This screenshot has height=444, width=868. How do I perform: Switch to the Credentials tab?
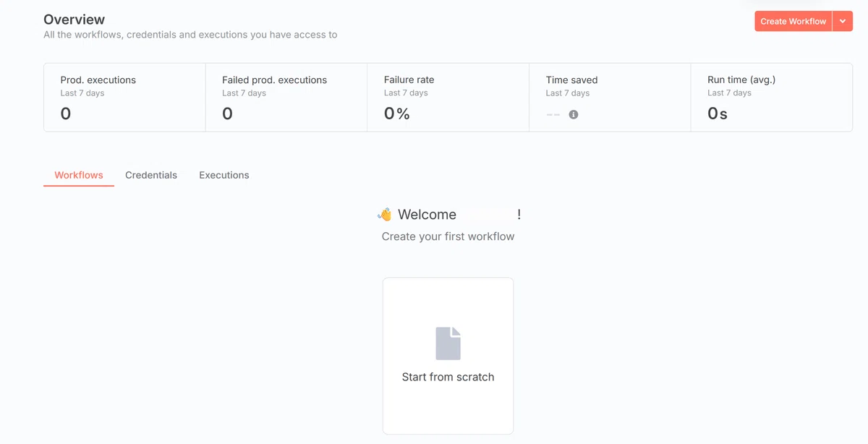[151, 175]
